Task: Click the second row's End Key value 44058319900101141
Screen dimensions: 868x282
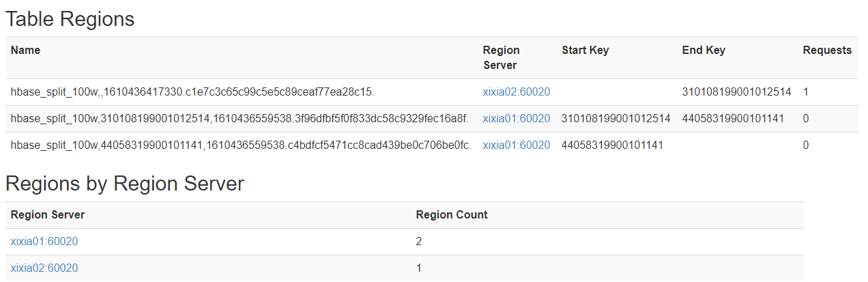Action: click(733, 118)
